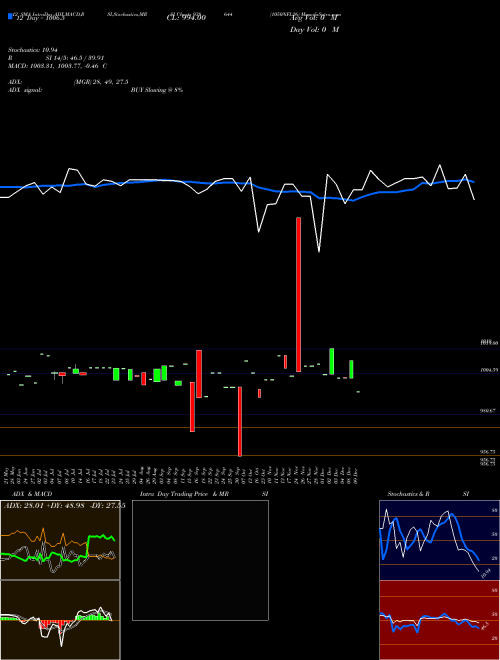Click the 'ADX signal:' label

[25, 90]
